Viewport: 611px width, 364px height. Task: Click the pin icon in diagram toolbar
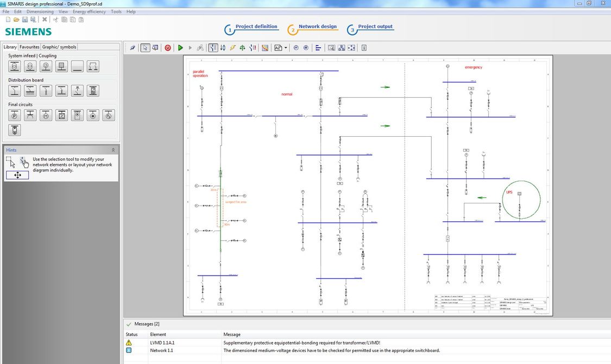(x=133, y=48)
